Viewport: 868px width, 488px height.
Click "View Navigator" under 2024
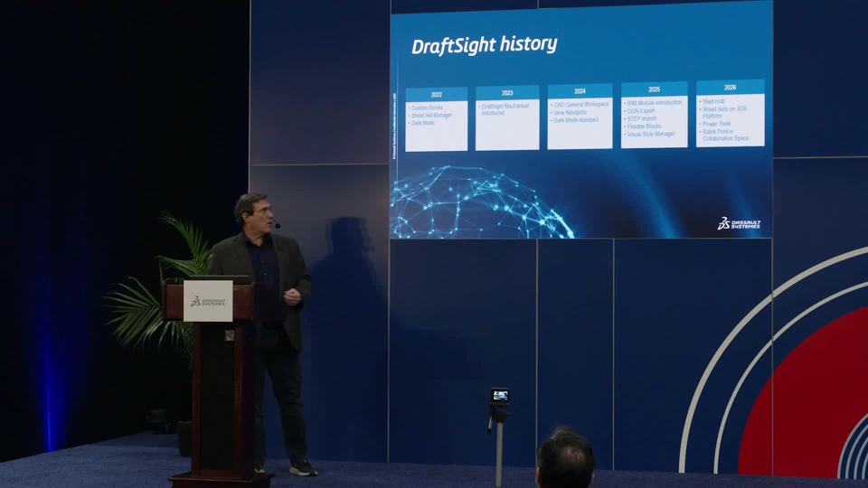570,112
